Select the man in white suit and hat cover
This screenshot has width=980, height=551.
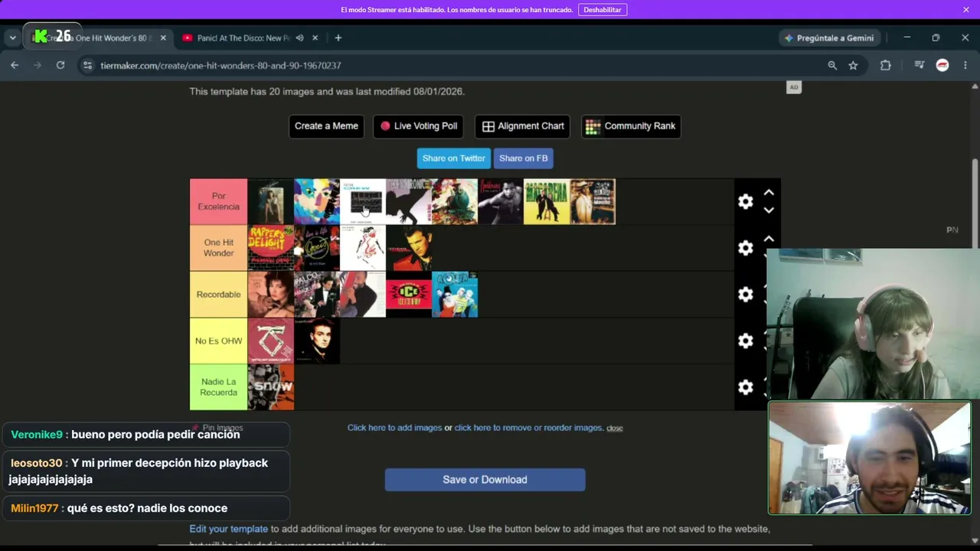[x=593, y=201]
